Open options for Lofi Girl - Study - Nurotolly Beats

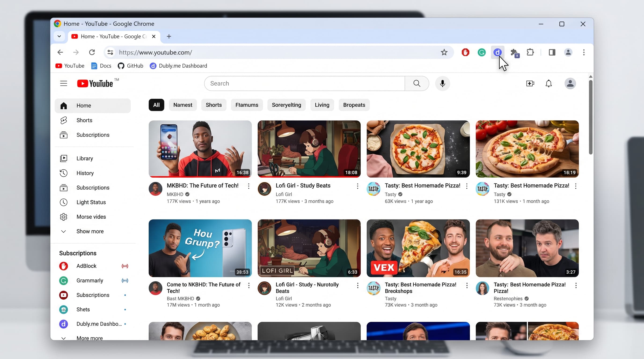(x=358, y=285)
